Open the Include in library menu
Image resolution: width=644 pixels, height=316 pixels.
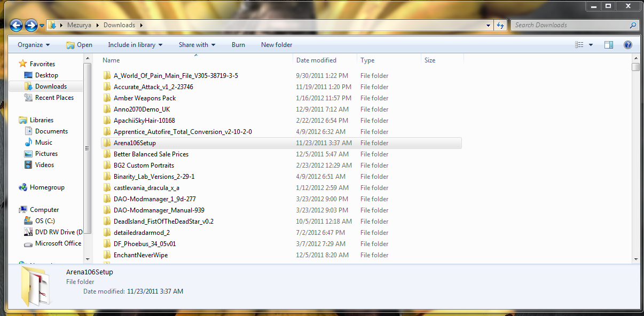click(135, 45)
